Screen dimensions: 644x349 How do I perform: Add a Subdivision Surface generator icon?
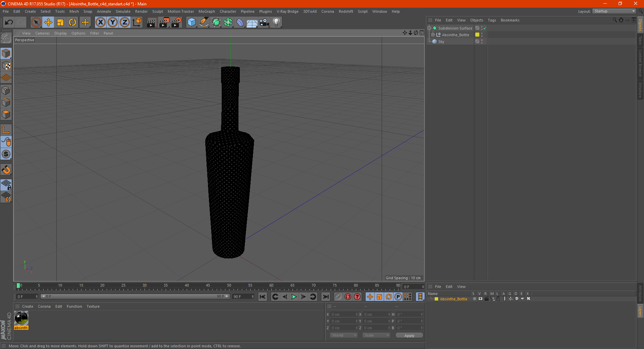pyautogui.click(x=216, y=22)
